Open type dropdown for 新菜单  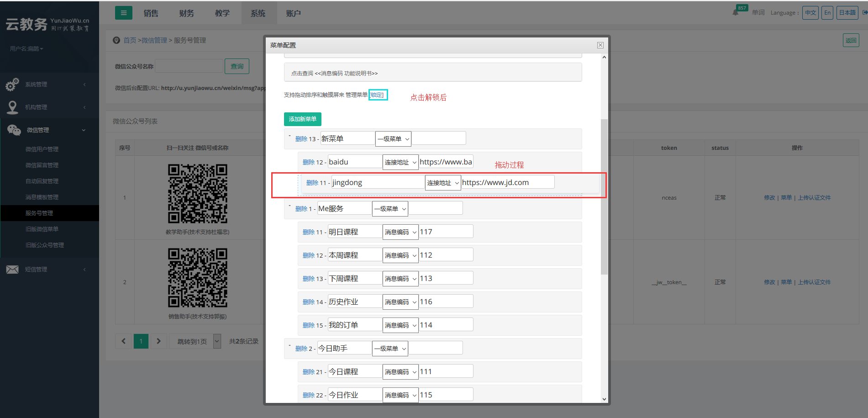[x=393, y=139]
